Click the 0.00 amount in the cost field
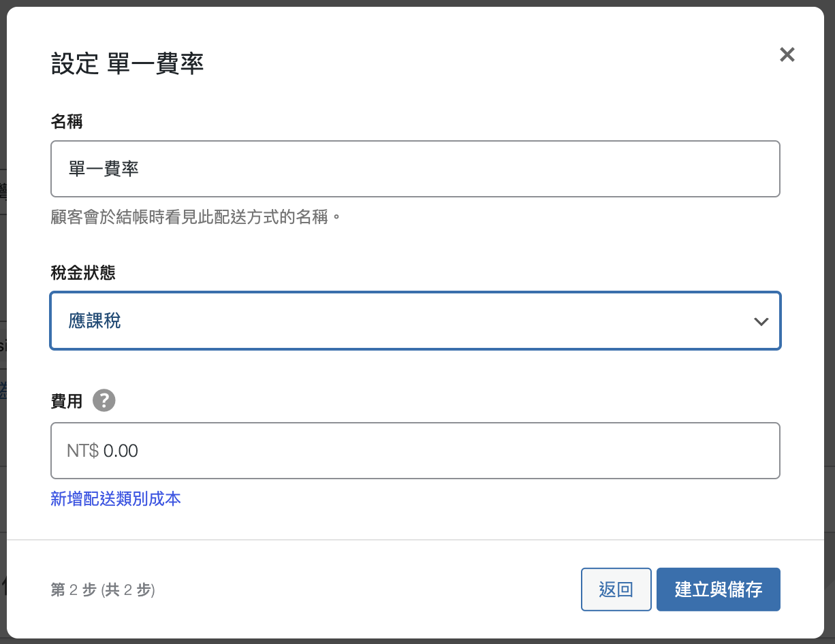Image resolution: width=835 pixels, height=644 pixels. (121, 451)
